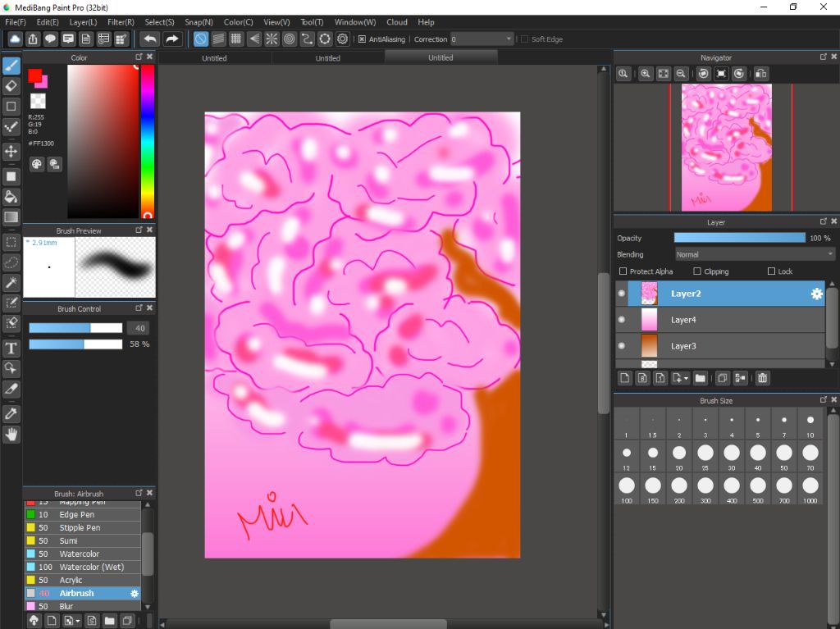
Task: Select the transparent color swatch
Action: 38,101
